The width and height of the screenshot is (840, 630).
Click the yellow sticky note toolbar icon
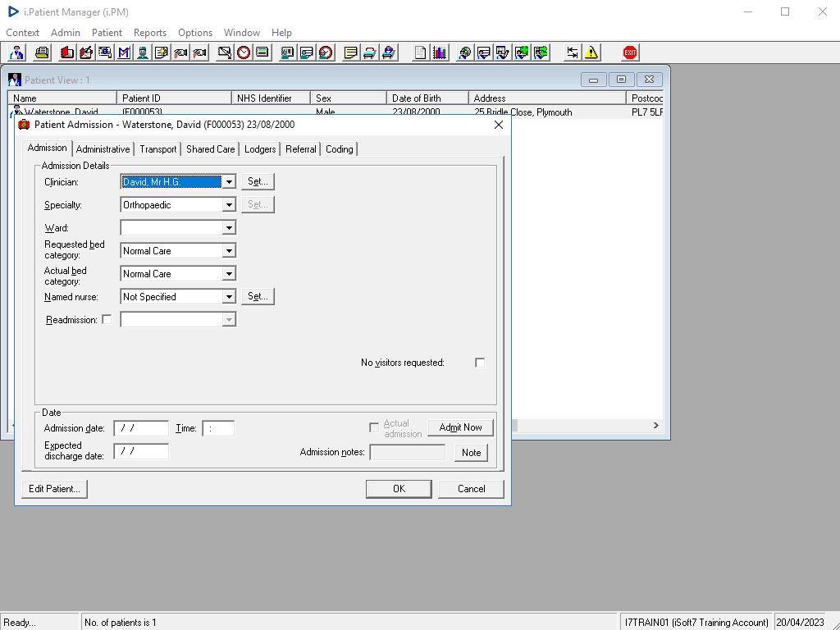click(350, 52)
